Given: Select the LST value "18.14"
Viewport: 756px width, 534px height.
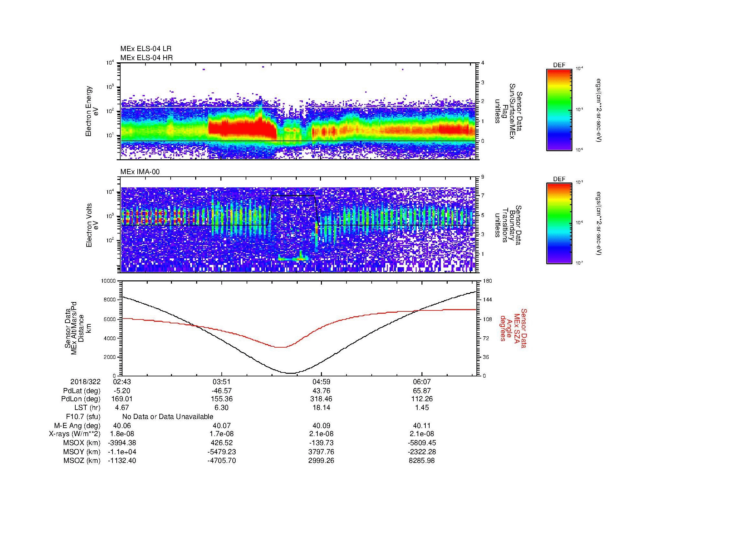Looking at the screenshot, I should (321, 408).
